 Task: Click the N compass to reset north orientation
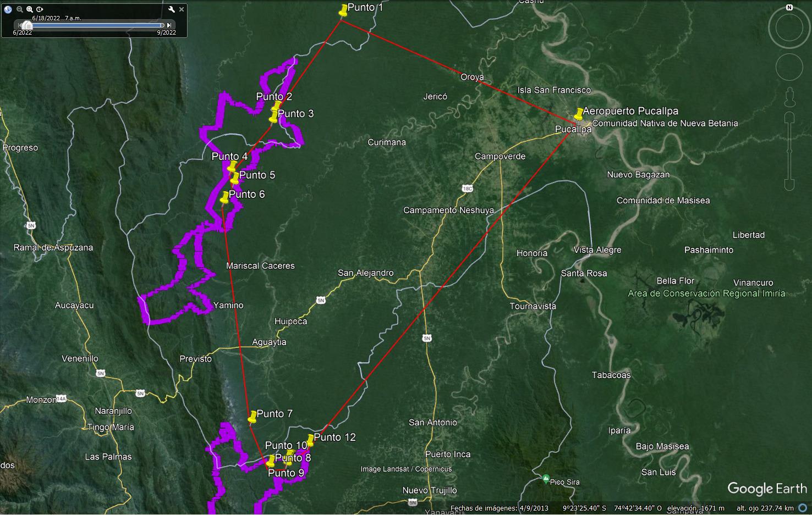point(789,7)
